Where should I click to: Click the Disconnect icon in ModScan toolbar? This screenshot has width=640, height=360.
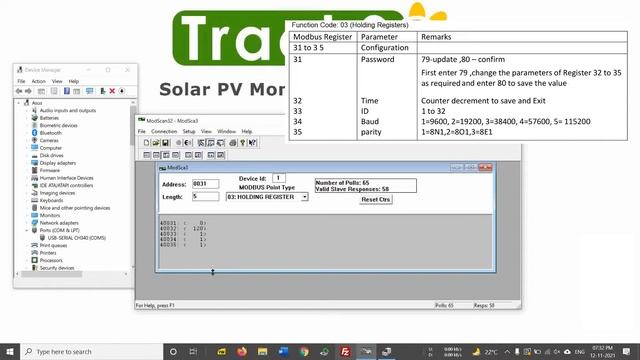(x=188, y=142)
